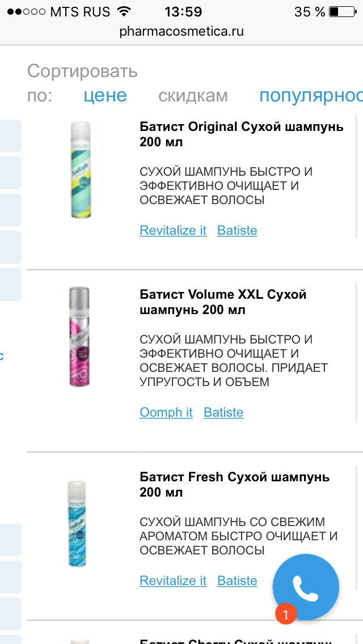363x644 pixels.
Task: Open Батист Original Сухой шампунь title
Action: (241, 134)
